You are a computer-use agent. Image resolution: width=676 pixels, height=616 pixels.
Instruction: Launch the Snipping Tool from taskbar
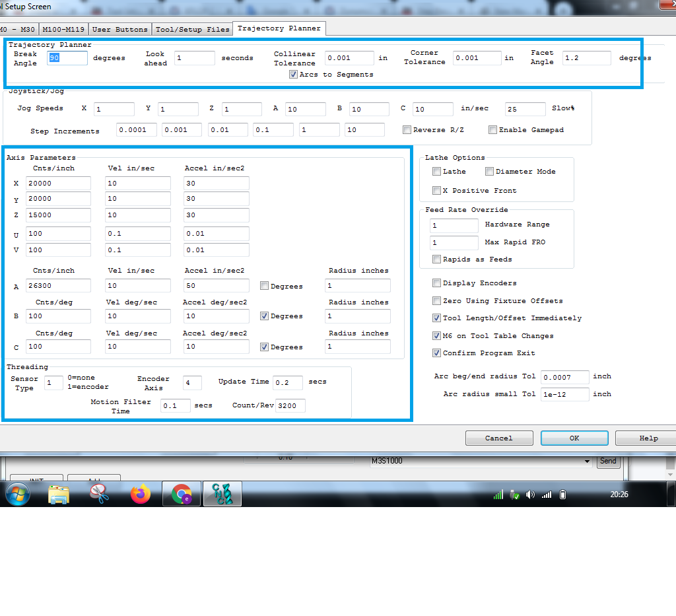tap(100, 493)
